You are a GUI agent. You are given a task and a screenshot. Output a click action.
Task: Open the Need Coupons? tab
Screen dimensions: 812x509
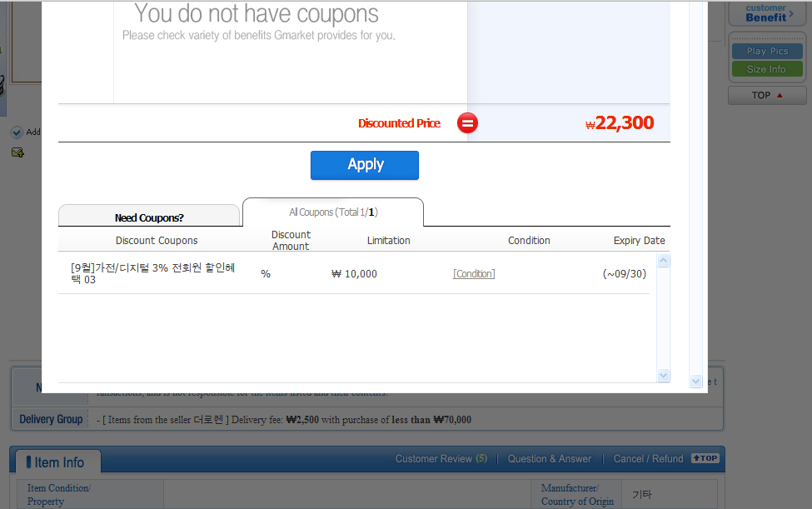149,217
